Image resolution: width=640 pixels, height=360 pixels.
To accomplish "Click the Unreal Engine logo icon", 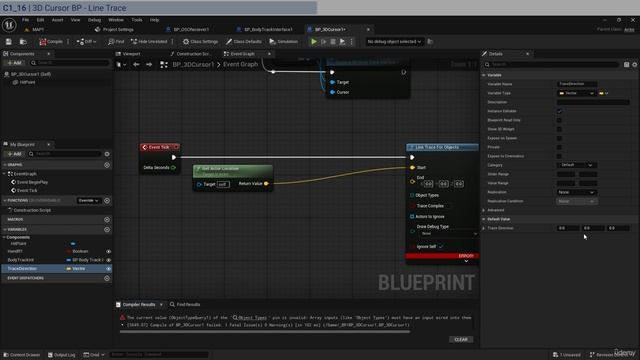I will [9, 25].
